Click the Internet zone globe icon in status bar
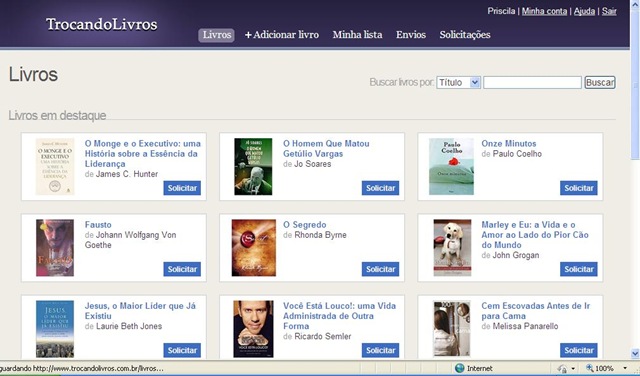This screenshot has height=376, width=640. click(x=460, y=368)
